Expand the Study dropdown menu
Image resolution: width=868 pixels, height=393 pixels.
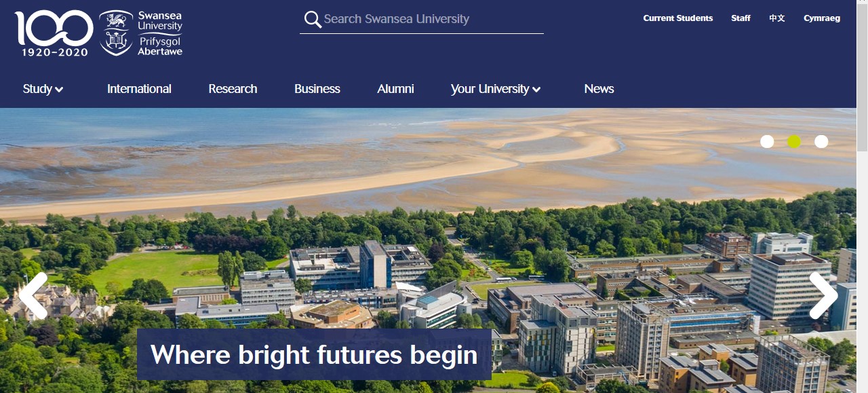click(43, 89)
